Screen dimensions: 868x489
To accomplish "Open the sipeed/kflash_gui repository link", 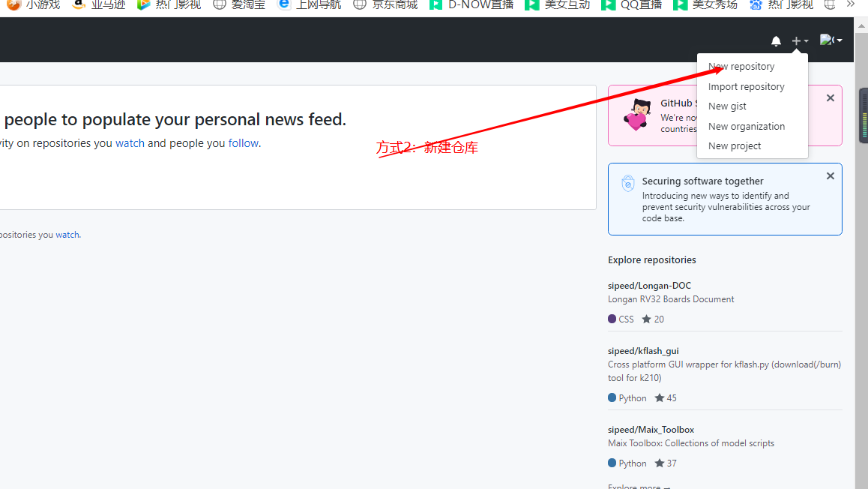I will click(x=643, y=350).
